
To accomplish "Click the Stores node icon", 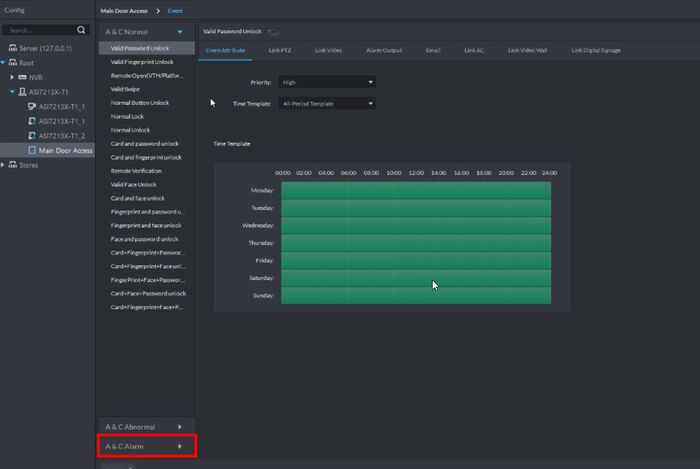I will (12, 165).
